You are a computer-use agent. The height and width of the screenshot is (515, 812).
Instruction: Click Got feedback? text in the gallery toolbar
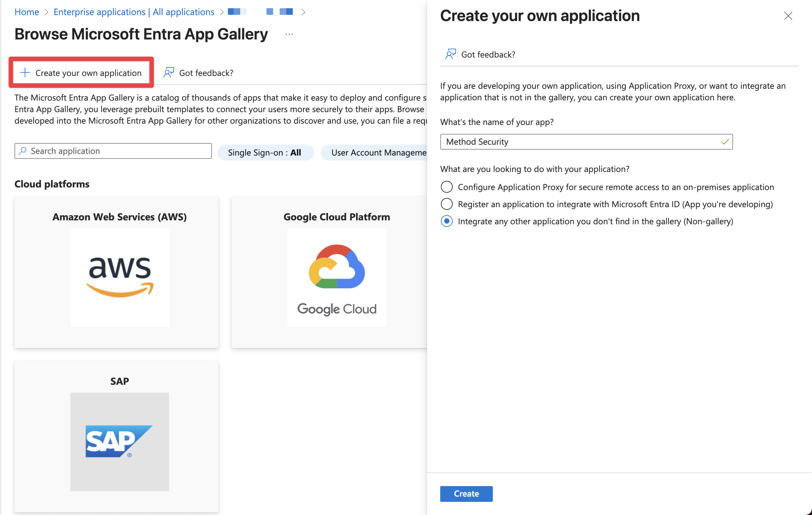coord(206,73)
